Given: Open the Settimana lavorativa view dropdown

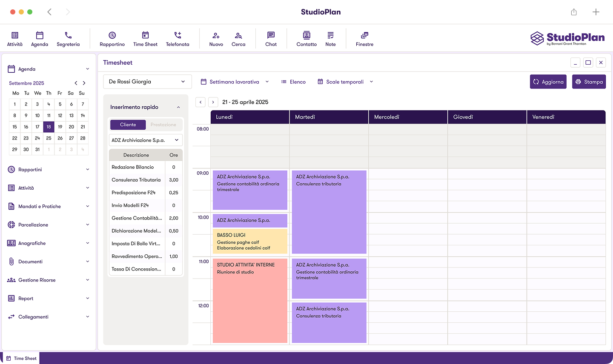Looking at the screenshot, I should pyautogui.click(x=235, y=82).
